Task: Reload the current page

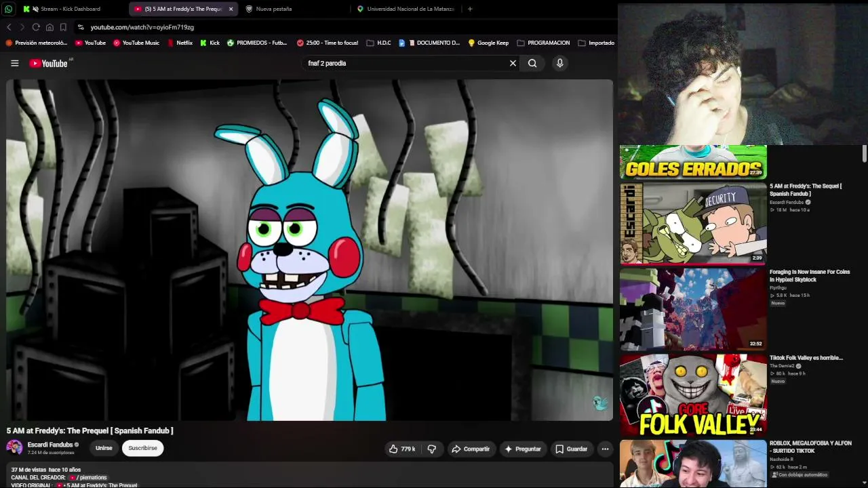Action: click(x=36, y=27)
